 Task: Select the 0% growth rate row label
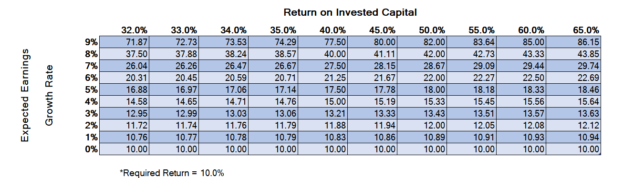click(x=92, y=149)
